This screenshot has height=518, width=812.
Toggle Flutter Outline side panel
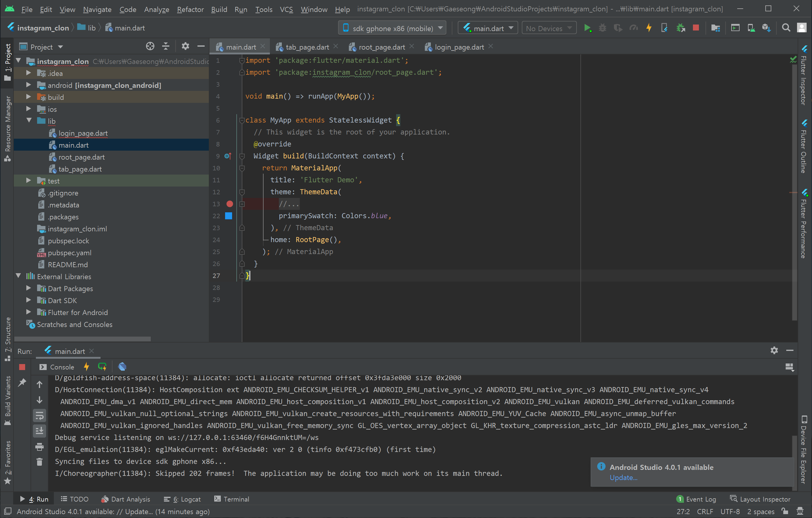[x=804, y=147]
